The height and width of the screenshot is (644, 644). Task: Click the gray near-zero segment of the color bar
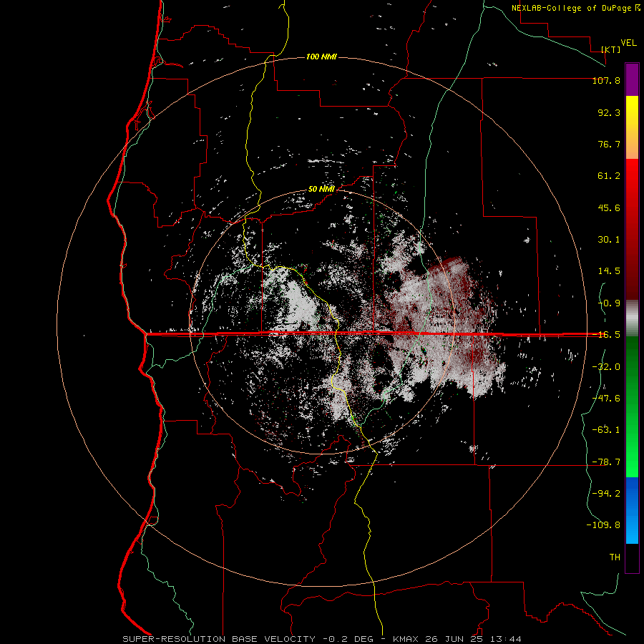click(x=632, y=318)
